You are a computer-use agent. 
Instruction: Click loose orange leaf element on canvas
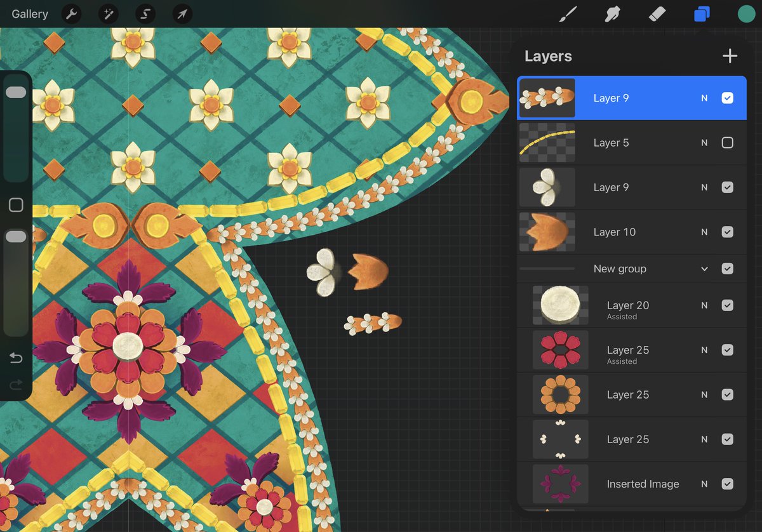pyautogui.click(x=368, y=272)
